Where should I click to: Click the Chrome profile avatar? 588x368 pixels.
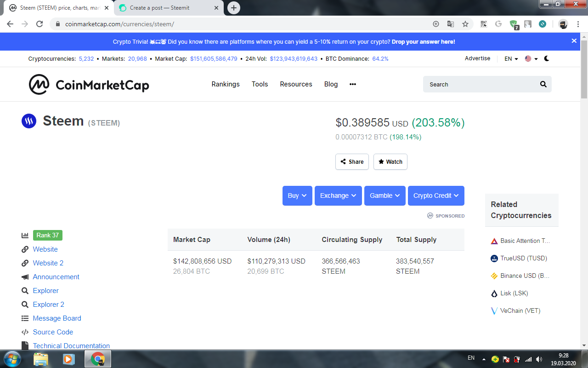tap(563, 24)
